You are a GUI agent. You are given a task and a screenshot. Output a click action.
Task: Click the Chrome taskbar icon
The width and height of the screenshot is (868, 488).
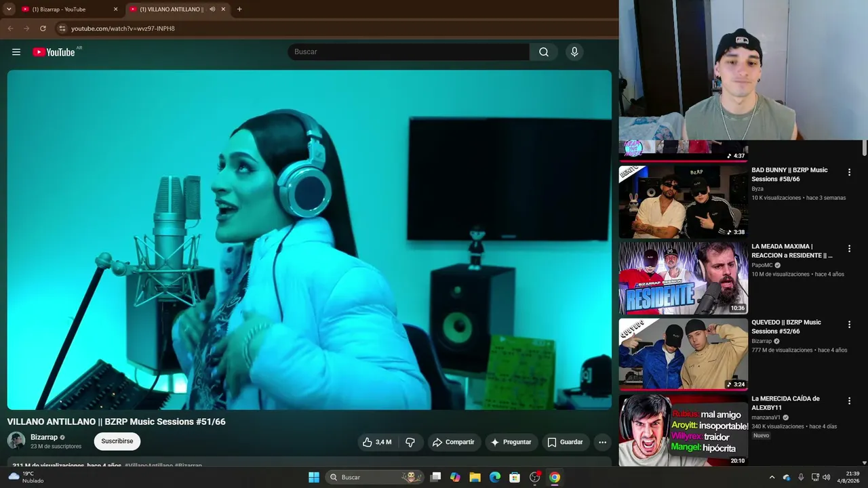coord(555,477)
